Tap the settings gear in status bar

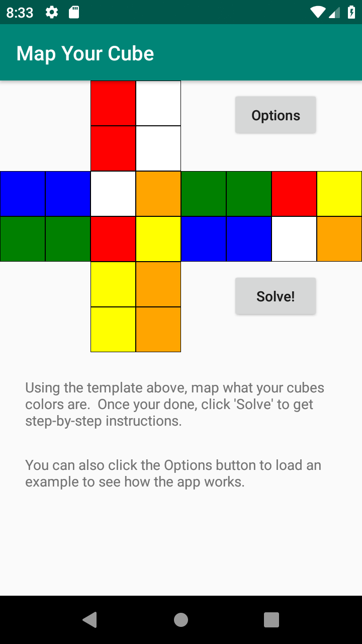[51, 12]
